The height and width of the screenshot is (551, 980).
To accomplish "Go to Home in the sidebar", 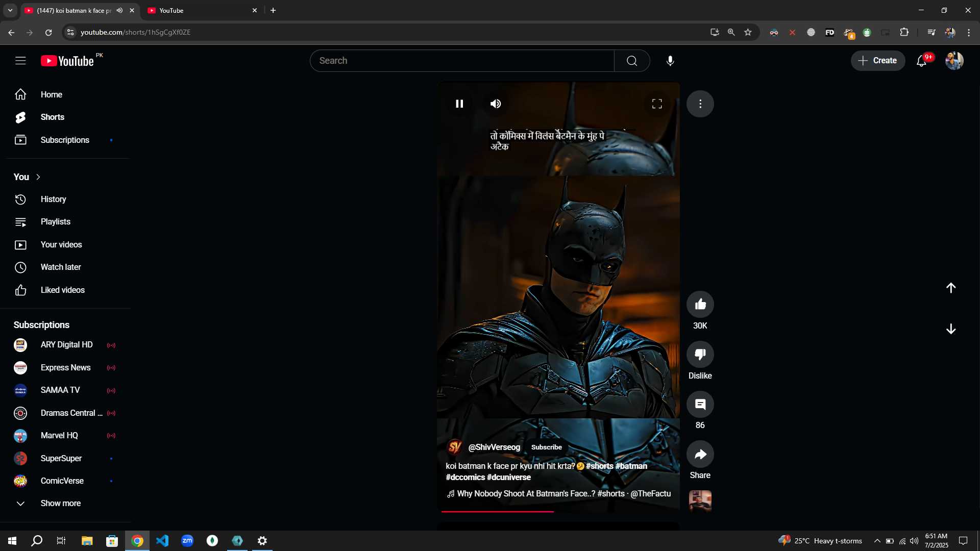I will click(64, 94).
